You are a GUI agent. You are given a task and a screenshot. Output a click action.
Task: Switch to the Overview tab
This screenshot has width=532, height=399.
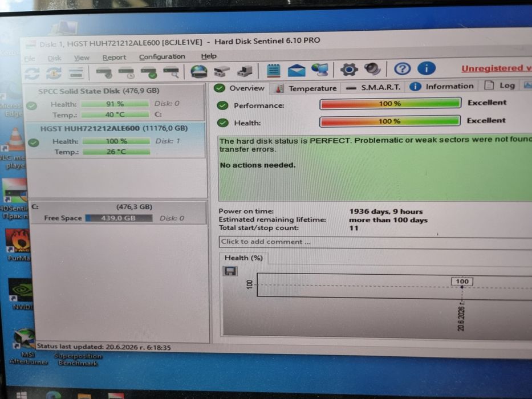tap(239, 88)
